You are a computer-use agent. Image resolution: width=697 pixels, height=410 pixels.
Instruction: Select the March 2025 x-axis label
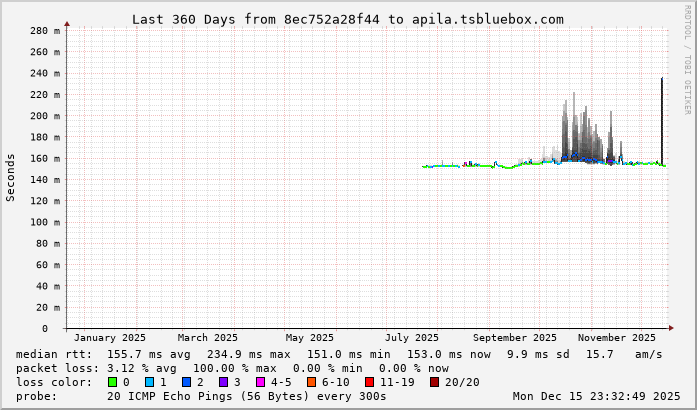click(x=208, y=338)
